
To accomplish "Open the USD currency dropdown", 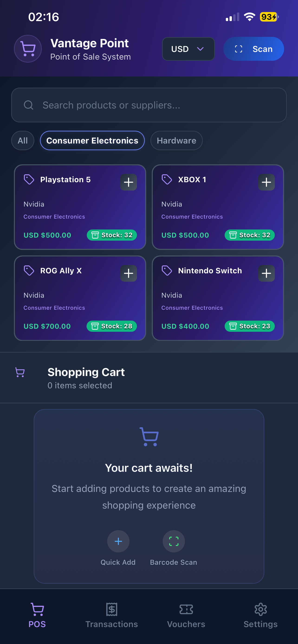I will click(188, 49).
